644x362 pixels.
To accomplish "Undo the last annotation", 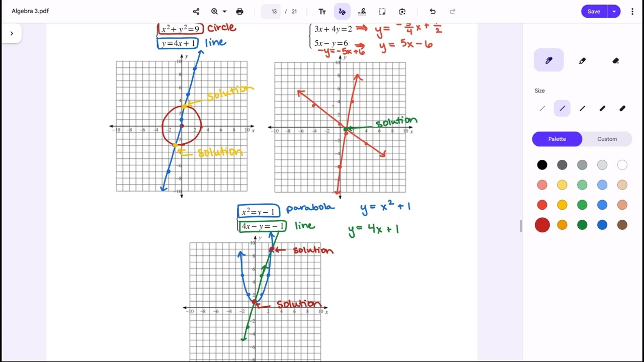I will click(x=432, y=11).
